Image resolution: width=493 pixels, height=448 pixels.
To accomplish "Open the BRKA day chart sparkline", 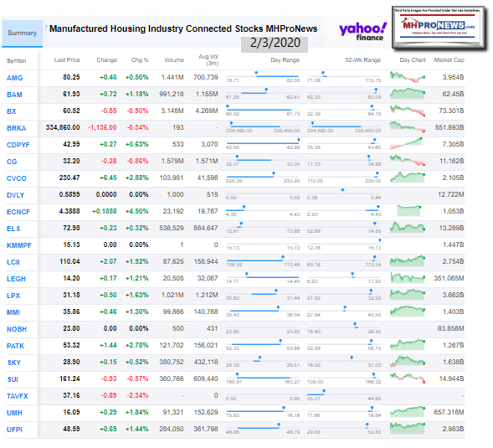I will tap(408, 127).
